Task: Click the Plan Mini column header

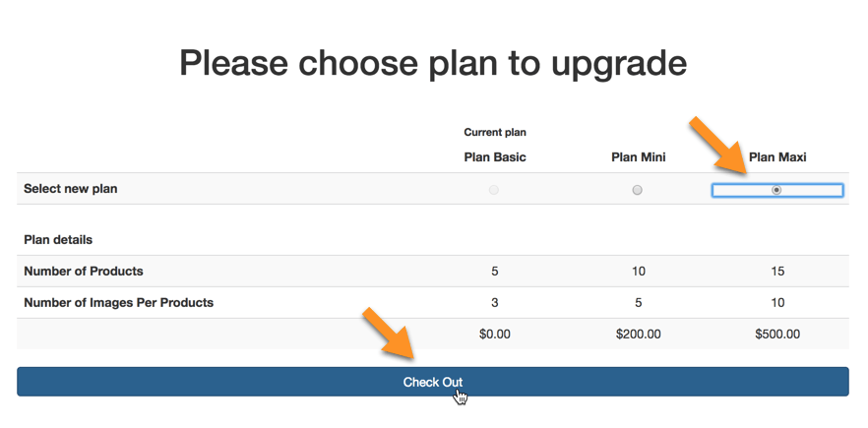Action: [638, 157]
